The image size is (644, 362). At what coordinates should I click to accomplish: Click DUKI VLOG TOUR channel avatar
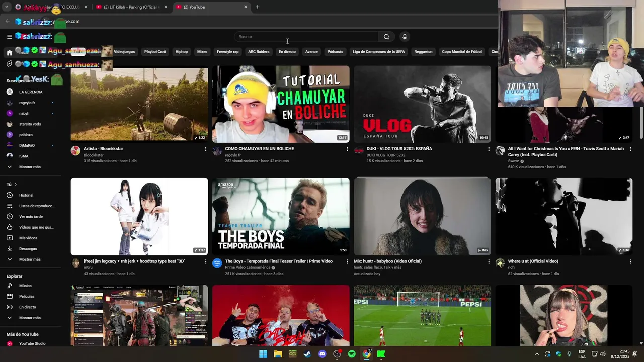click(359, 151)
